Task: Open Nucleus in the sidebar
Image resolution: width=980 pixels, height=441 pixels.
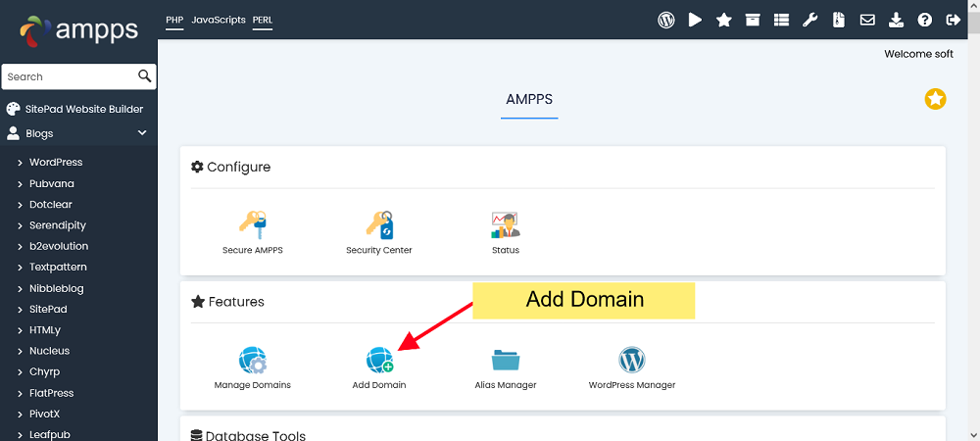Action: coord(49,351)
